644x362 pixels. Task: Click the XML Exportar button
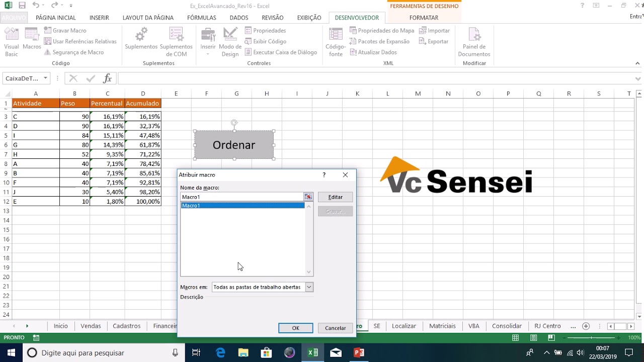[434, 41]
